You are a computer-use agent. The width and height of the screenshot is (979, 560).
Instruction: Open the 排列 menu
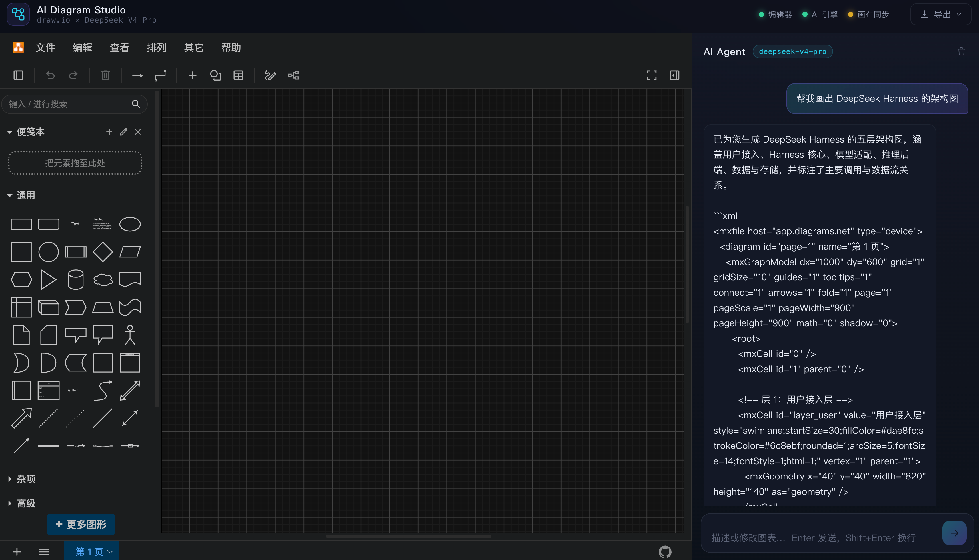pos(157,47)
